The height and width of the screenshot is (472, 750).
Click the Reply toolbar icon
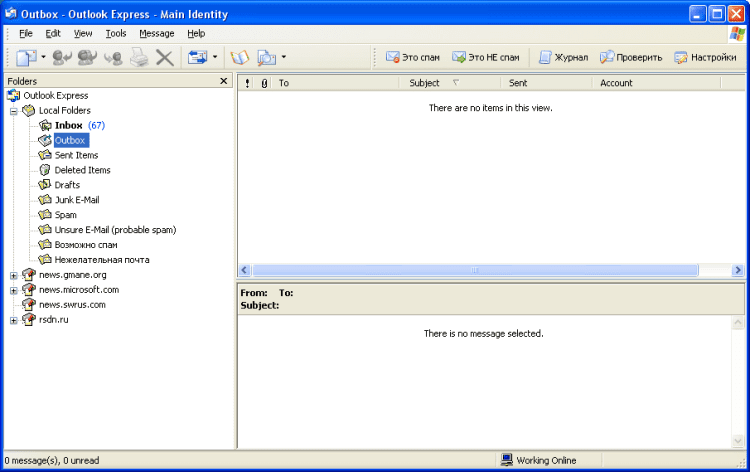click(62, 57)
